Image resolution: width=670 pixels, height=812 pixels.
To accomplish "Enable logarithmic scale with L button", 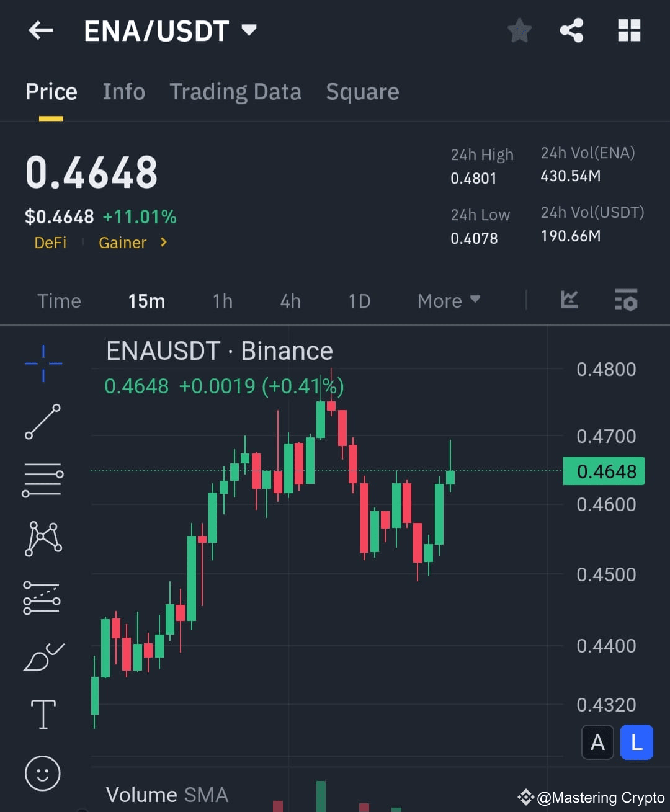I will (636, 742).
